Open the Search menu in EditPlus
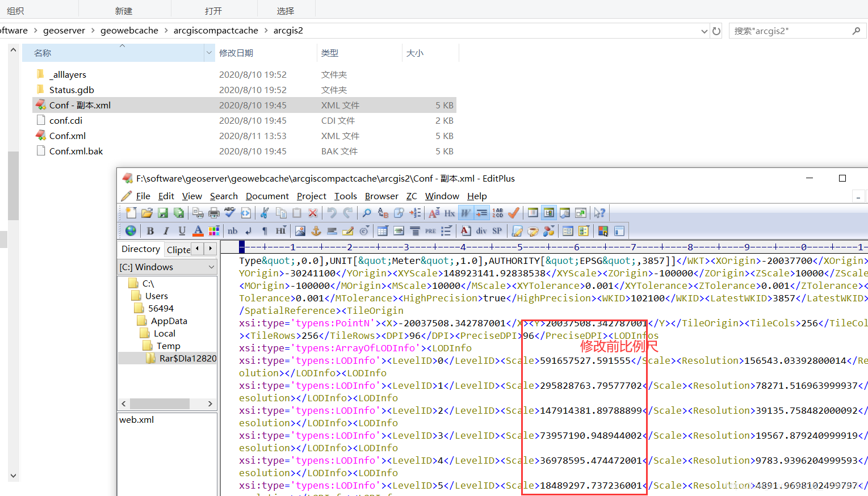Screen dimensions: 868x496 click(x=224, y=196)
